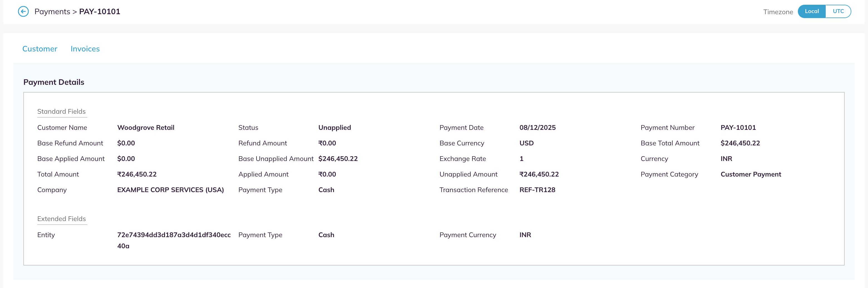Click Base Refund Amount $0.00
Viewport: 868px width, 288px height.
pyautogui.click(x=126, y=143)
